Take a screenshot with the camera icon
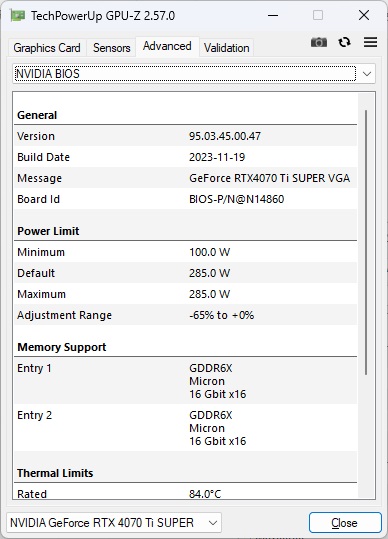 click(x=319, y=43)
